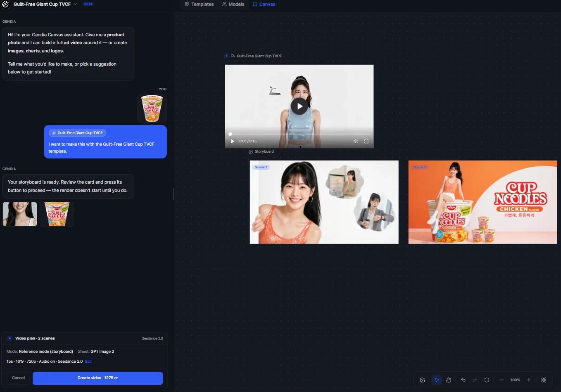
Task: Select the Scene 2 storyboard image
Action: [x=483, y=202]
